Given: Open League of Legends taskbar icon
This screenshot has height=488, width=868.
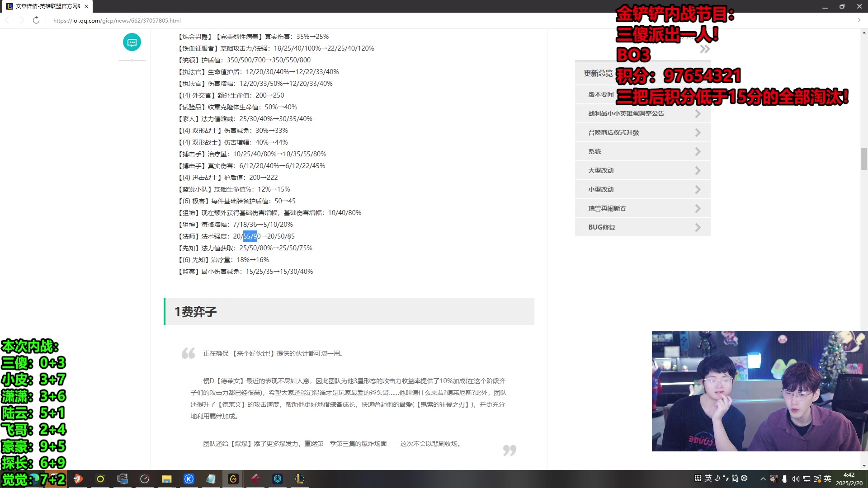Looking at the screenshot, I should coord(300,479).
